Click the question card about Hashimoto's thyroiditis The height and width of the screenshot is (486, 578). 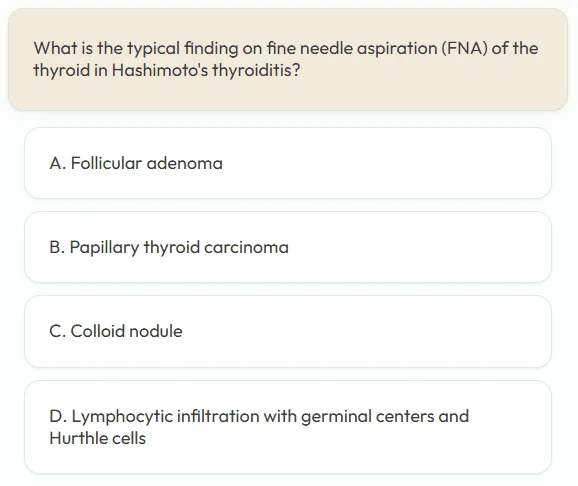288,59
